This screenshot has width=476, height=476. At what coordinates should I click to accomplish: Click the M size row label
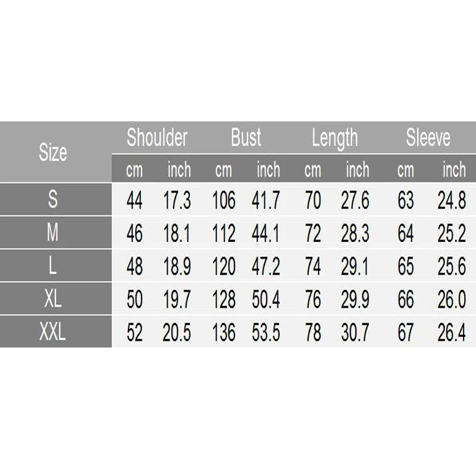tap(53, 233)
